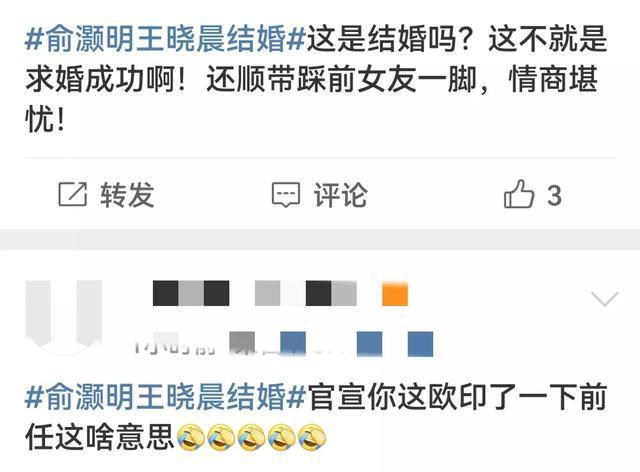Tap the first laughing-crying emoji

point(191,437)
